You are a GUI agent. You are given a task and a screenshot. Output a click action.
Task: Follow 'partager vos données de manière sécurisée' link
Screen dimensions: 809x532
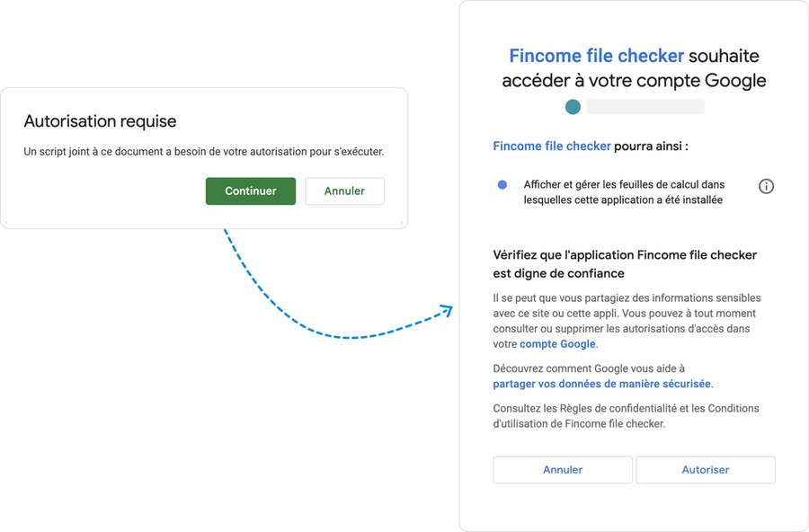click(602, 384)
